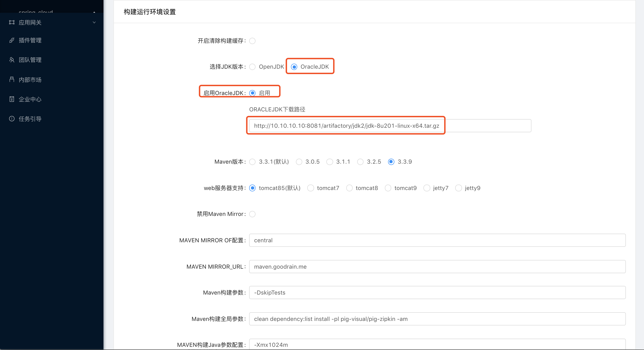Select jetty7 web server option

[x=427, y=188]
